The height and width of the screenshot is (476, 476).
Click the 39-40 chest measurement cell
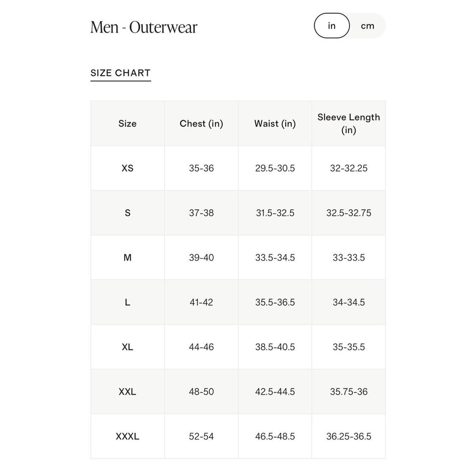tap(201, 258)
